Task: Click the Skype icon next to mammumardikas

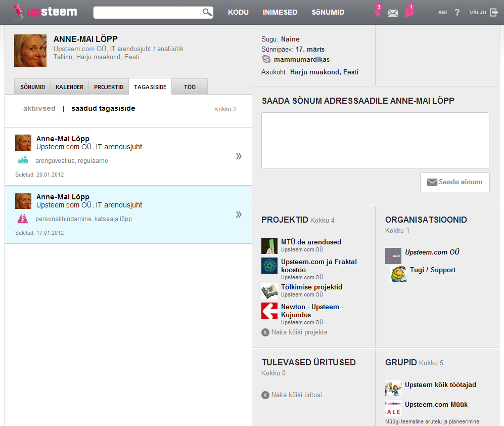Action: click(266, 59)
